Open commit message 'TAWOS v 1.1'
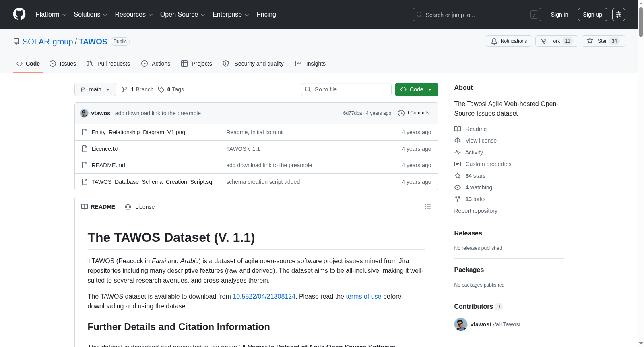The height and width of the screenshot is (347, 644). click(x=243, y=149)
